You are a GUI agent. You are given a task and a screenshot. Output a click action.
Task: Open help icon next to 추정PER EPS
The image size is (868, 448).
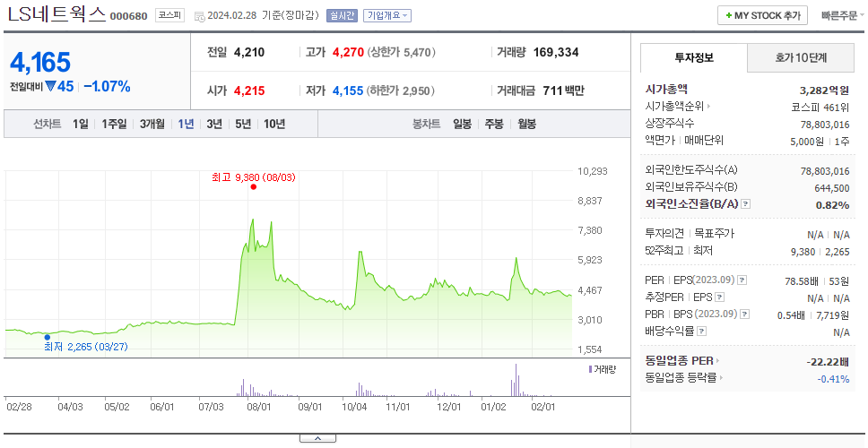point(719,297)
